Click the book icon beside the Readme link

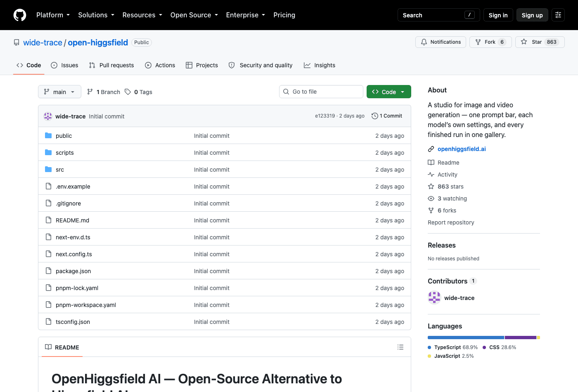tap(431, 163)
